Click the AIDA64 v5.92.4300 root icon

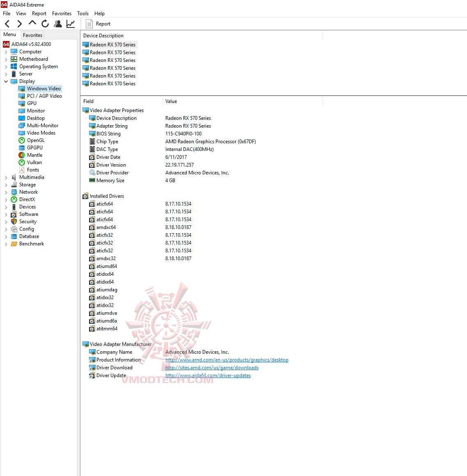point(6,44)
